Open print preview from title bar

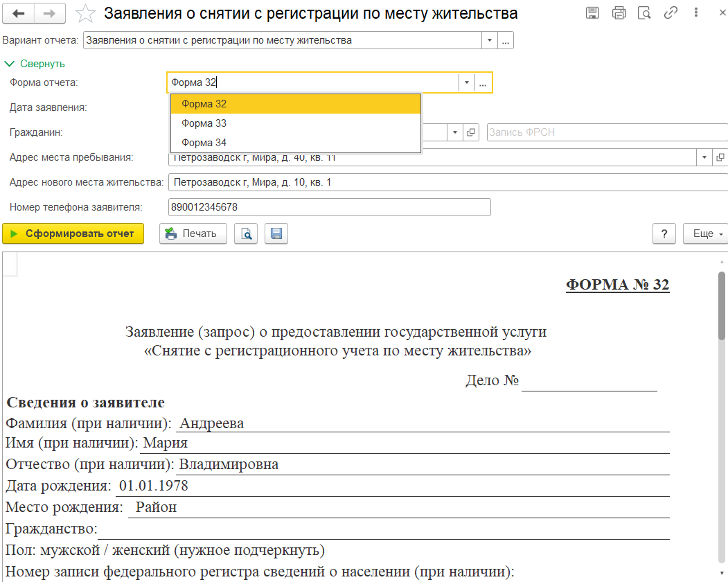point(644,13)
